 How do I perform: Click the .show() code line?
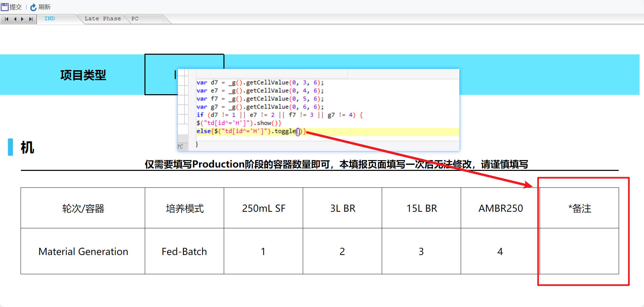click(239, 123)
